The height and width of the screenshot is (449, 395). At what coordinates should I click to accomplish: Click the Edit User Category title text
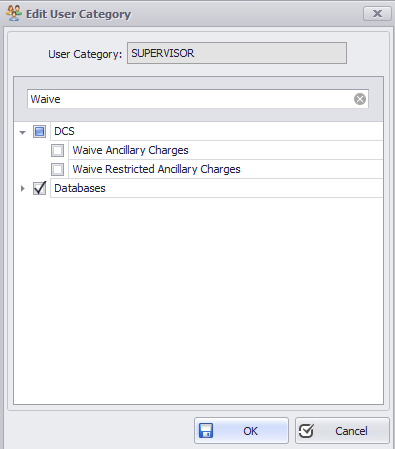click(79, 14)
